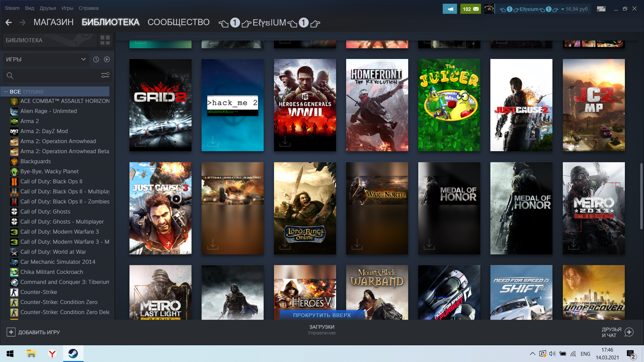
Task: Select Mount & Blade Warband tile
Action: [377, 292]
